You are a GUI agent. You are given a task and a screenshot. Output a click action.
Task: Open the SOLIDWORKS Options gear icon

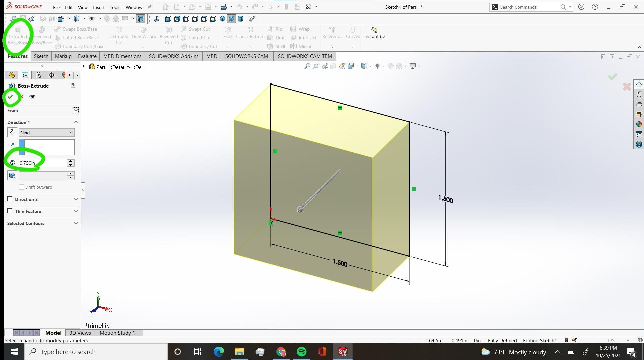click(x=308, y=7)
